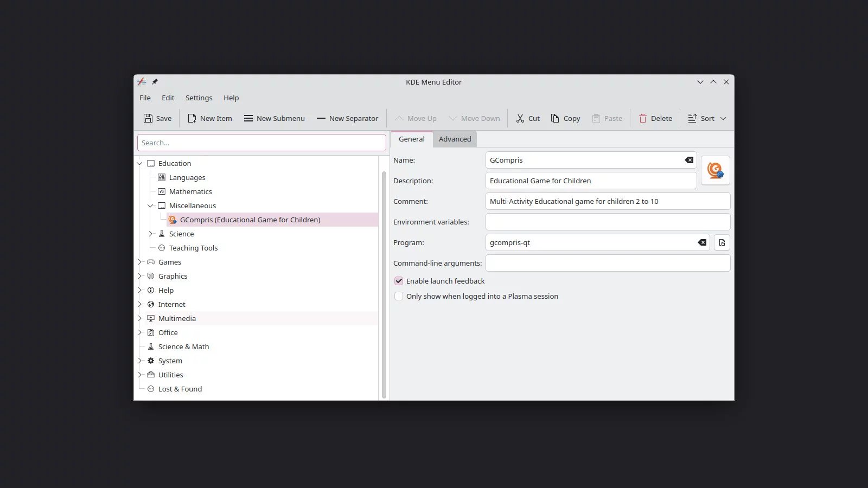Viewport: 868px width, 488px height.
Task: Select the Science & Math category
Action: pos(183,346)
